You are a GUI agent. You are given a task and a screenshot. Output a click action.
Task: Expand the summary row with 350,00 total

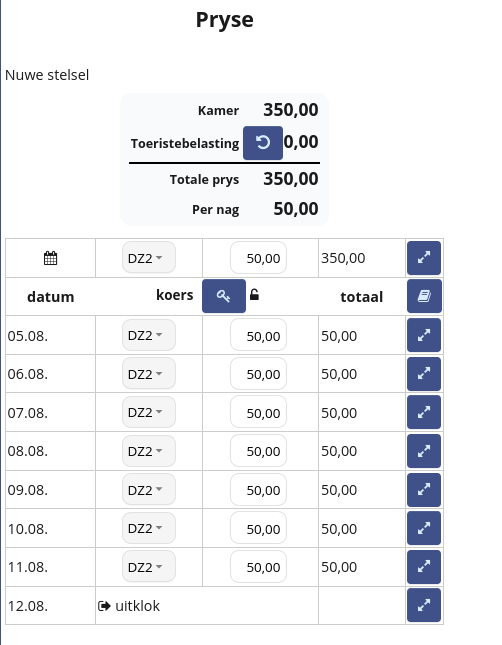click(x=424, y=258)
